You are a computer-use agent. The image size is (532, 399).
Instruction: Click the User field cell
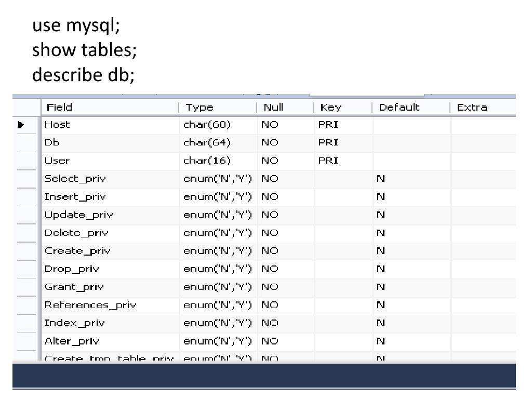point(57,161)
